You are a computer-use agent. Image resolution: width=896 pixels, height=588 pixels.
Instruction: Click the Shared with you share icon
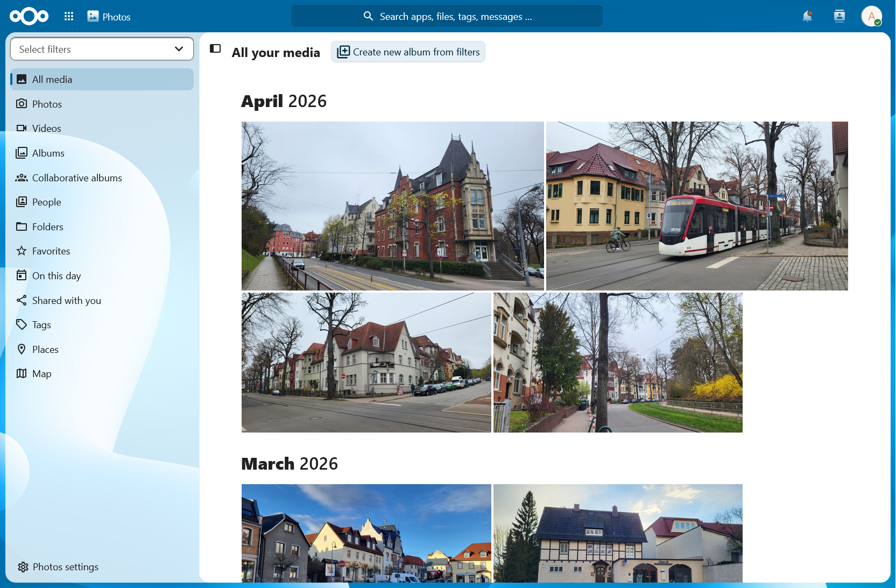tap(22, 300)
